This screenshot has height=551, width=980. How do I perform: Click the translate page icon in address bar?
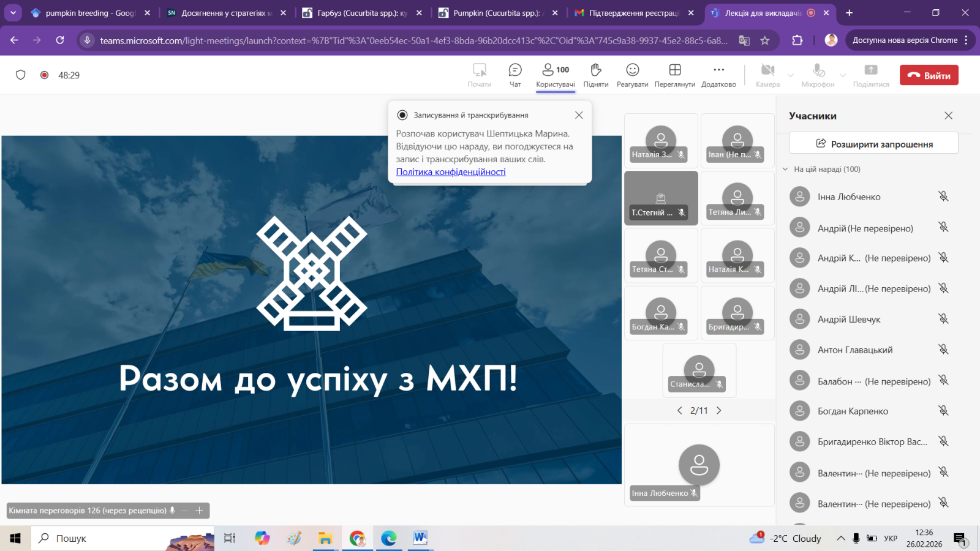[744, 40]
